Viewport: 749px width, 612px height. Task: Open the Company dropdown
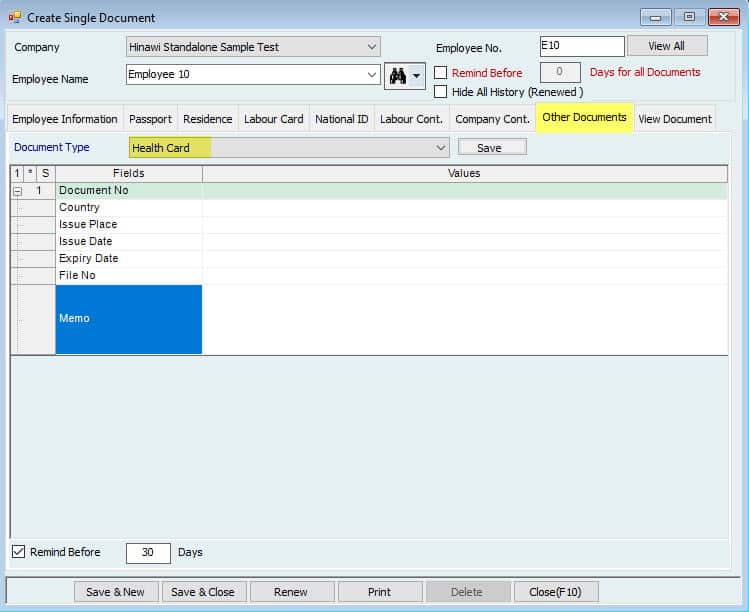372,47
